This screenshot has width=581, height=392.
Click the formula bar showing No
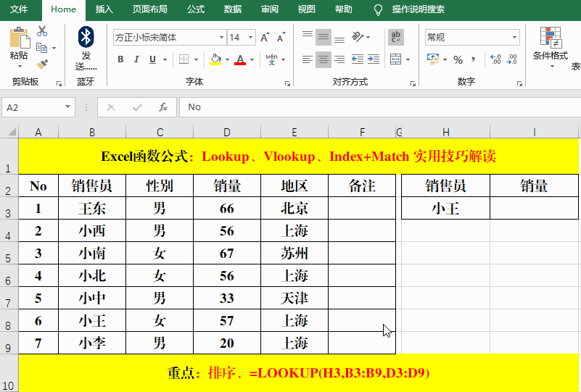point(380,107)
